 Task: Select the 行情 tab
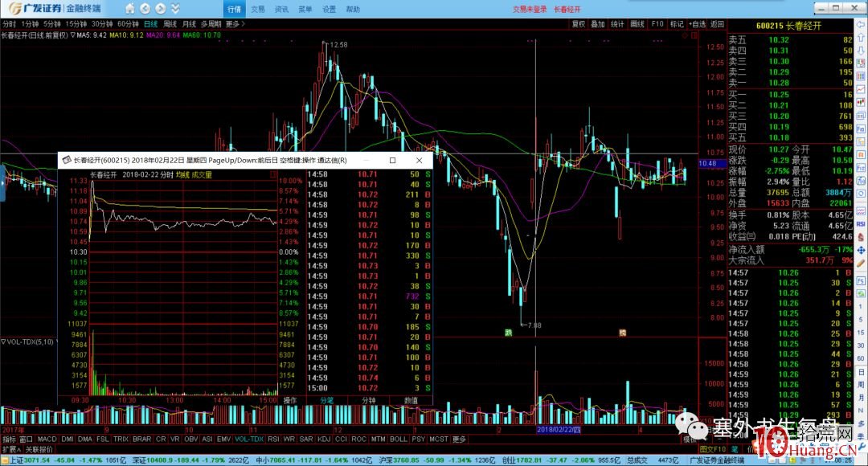[234, 9]
